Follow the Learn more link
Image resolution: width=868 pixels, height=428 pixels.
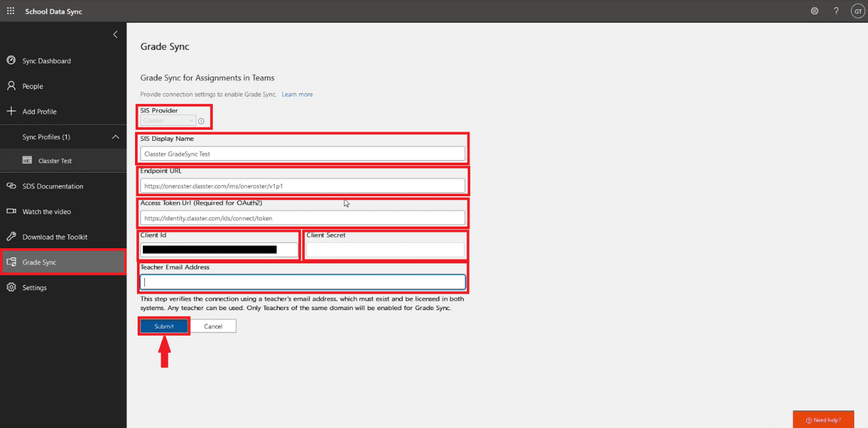(x=297, y=95)
